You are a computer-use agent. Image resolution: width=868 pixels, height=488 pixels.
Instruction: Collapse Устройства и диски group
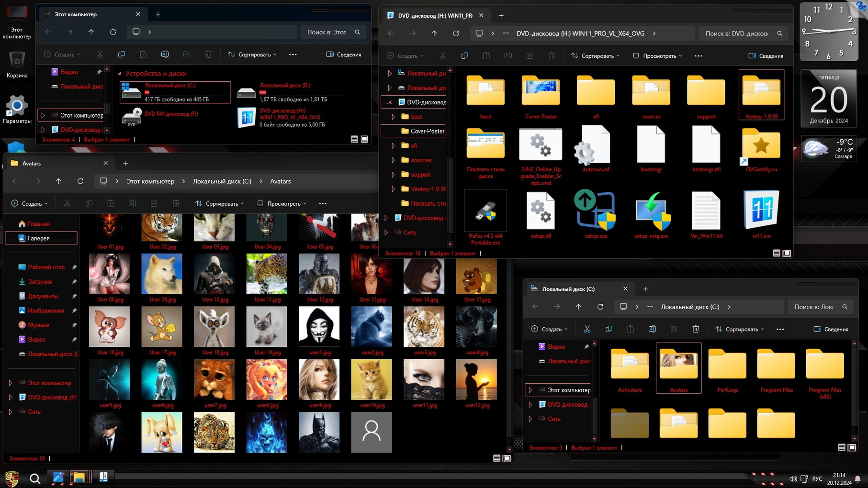click(x=120, y=74)
